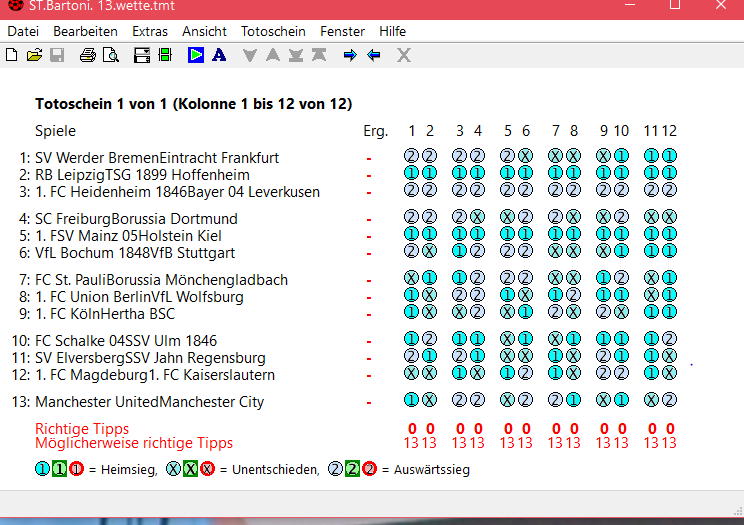
Task: Toggle column 8 tip for Union Berlin game
Action: [x=573, y=295]
